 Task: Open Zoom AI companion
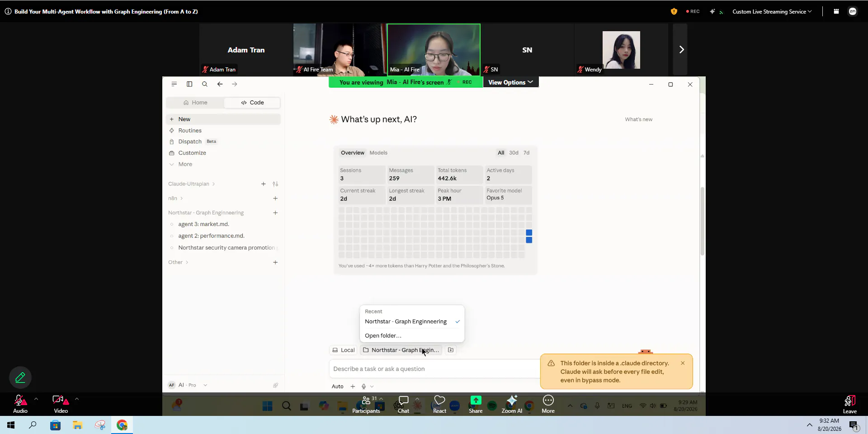[x=512, y=405]
